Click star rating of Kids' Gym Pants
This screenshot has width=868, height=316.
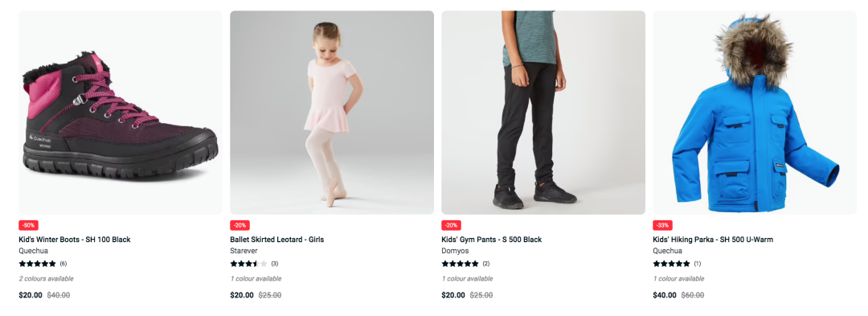click(460, 264)
